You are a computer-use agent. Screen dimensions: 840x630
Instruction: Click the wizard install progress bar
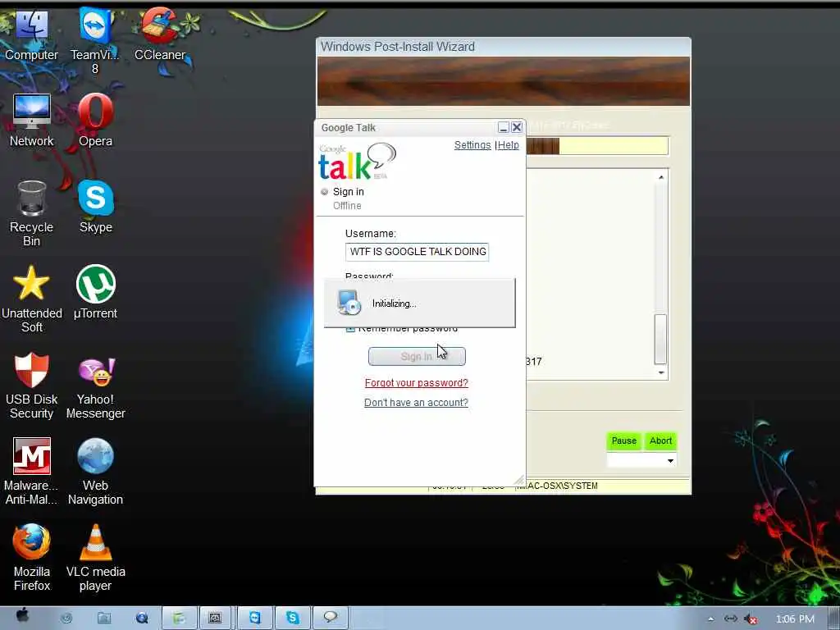[x=597, y=146]
